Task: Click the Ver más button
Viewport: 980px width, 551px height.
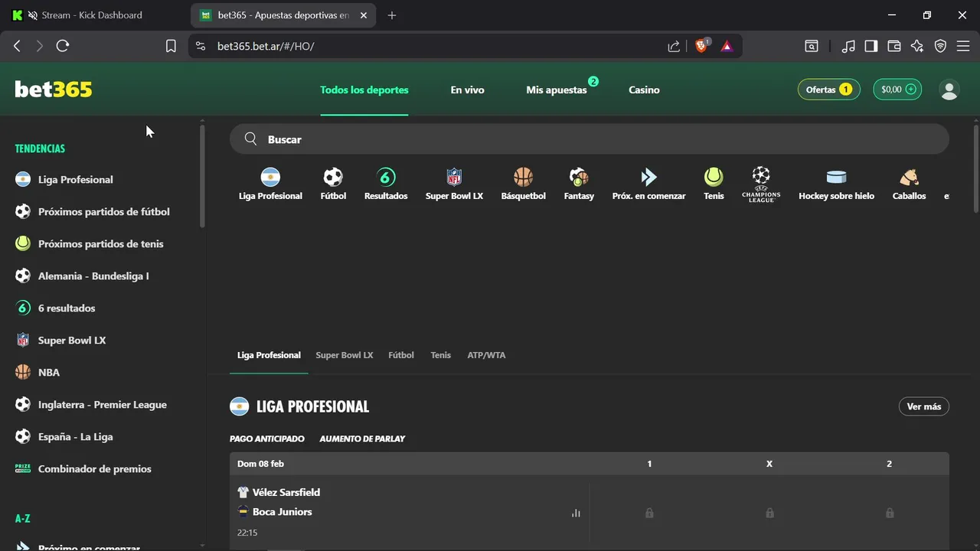Action: tap(923, 406)
